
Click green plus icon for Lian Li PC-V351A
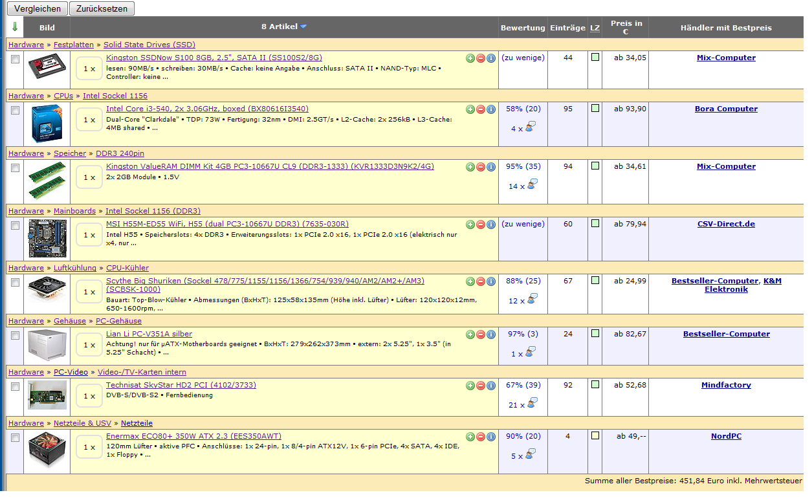point(470,334)
